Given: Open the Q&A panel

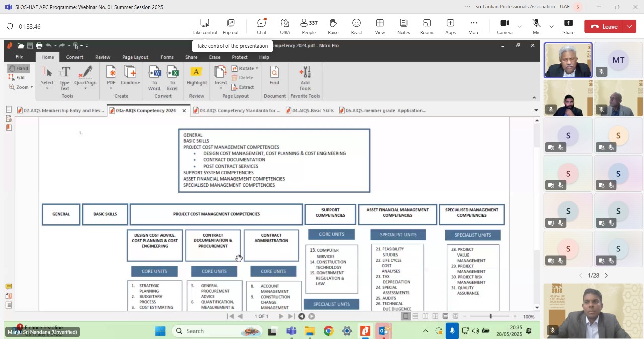Looking at the screenshot, I should [285, 26].
